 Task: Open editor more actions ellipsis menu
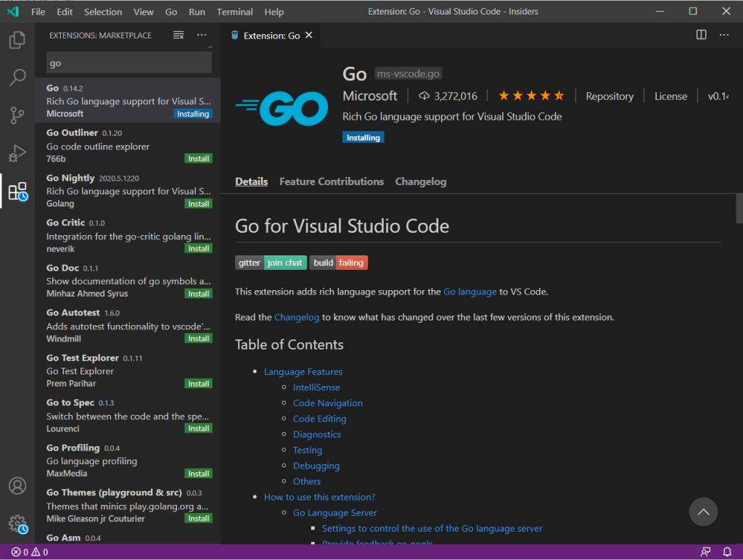pos(724,35)
